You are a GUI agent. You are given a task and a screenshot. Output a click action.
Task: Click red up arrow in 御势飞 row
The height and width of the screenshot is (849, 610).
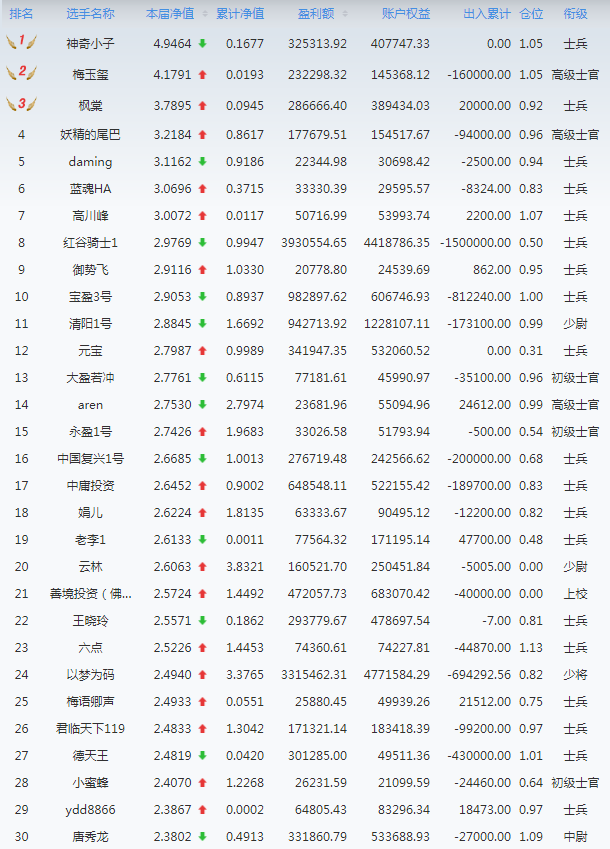coord(202,269)
